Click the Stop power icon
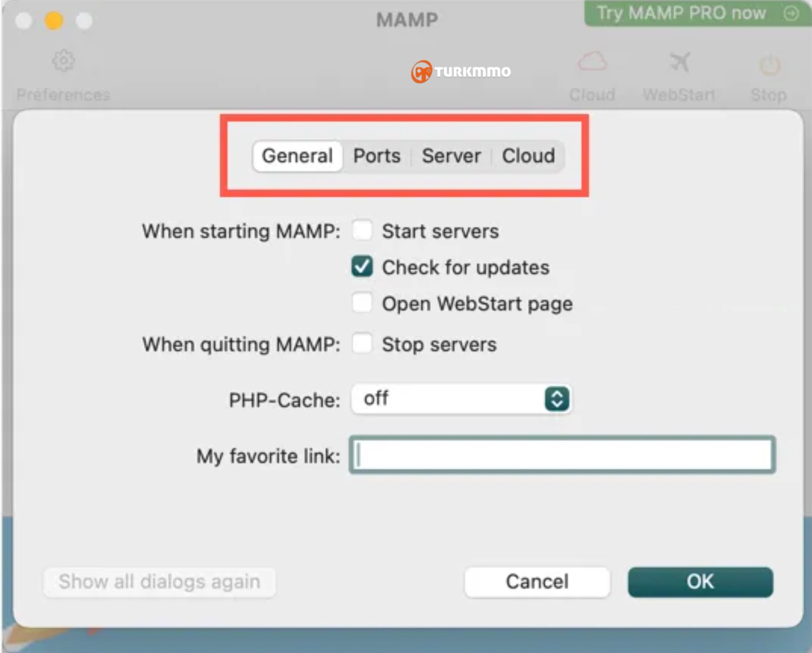812x653 pixels. coord(769,64)
